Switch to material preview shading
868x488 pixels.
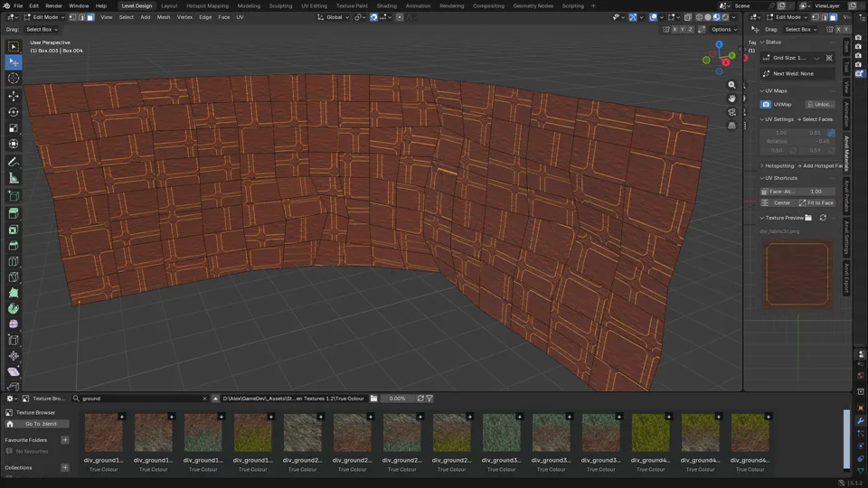[x=716, y=17]
